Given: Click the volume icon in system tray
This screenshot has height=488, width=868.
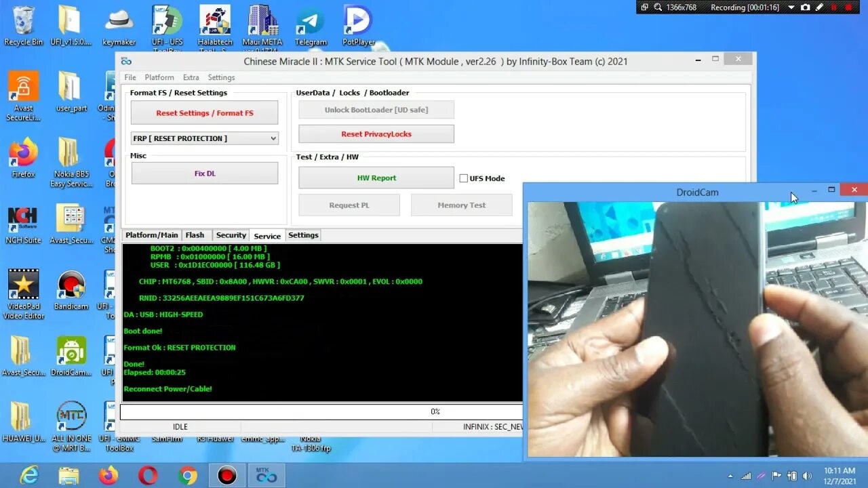Looking at the screenshot, I should (x=806, y=476).
